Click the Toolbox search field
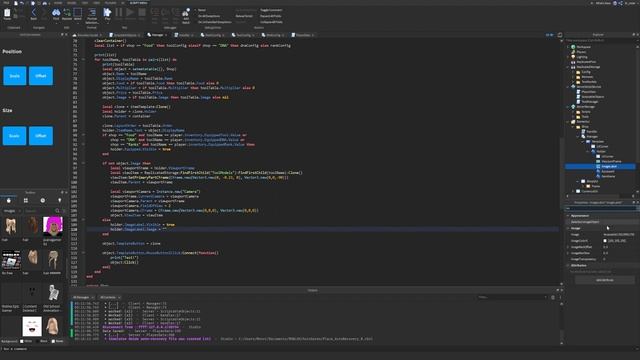 (x=39, y=211)
